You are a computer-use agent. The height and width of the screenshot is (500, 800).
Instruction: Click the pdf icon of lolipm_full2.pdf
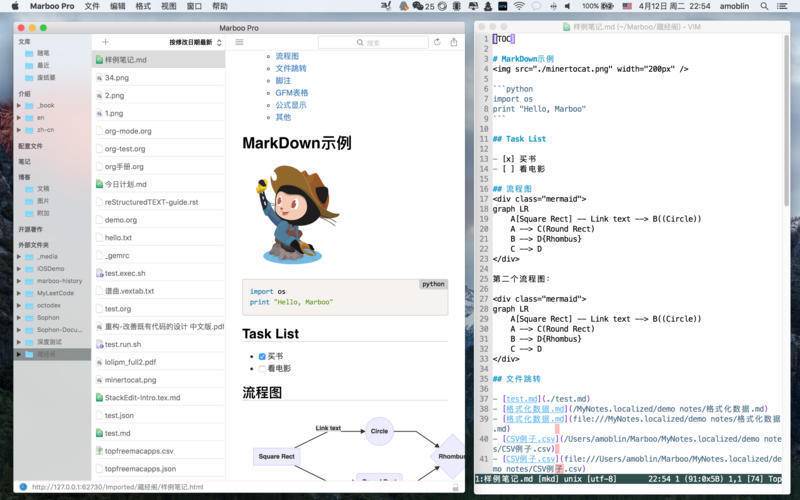pos(99,362)
